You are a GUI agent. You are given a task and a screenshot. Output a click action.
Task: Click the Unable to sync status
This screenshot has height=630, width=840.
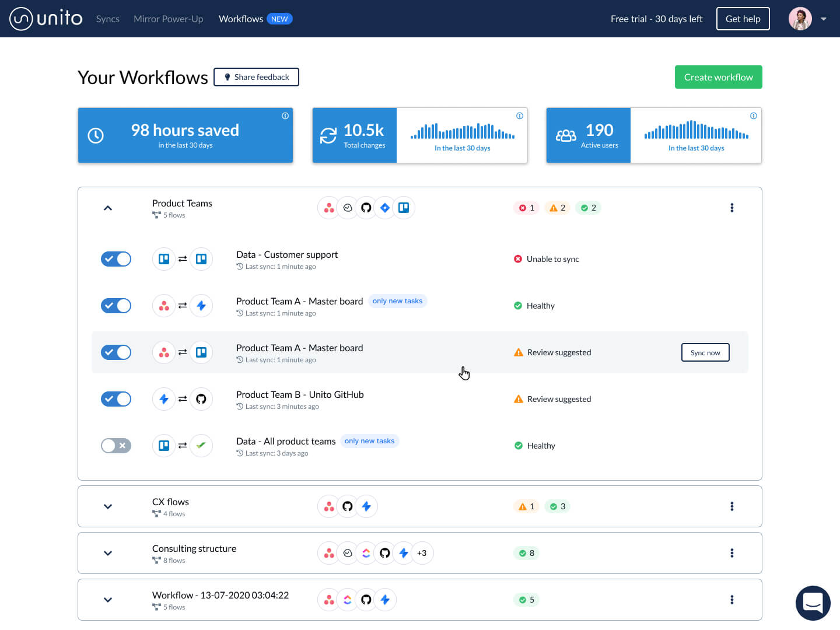tap(547, 259)
